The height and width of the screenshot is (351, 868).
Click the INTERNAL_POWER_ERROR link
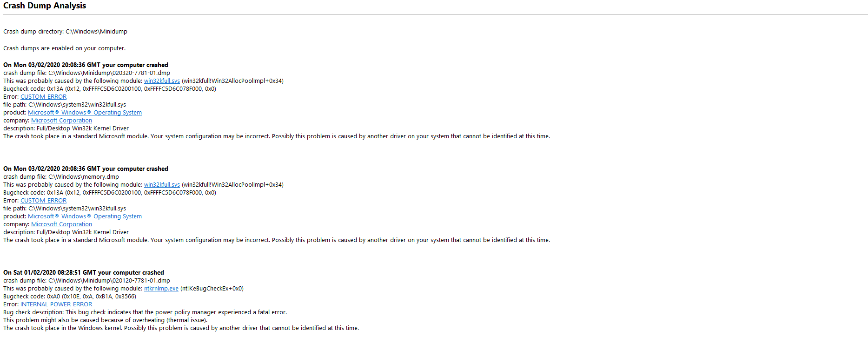(x=56, y=304)
